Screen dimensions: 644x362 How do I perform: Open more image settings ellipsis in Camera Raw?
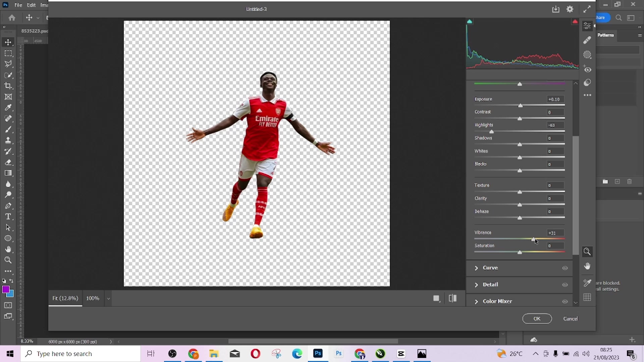(x=587, y=95)
